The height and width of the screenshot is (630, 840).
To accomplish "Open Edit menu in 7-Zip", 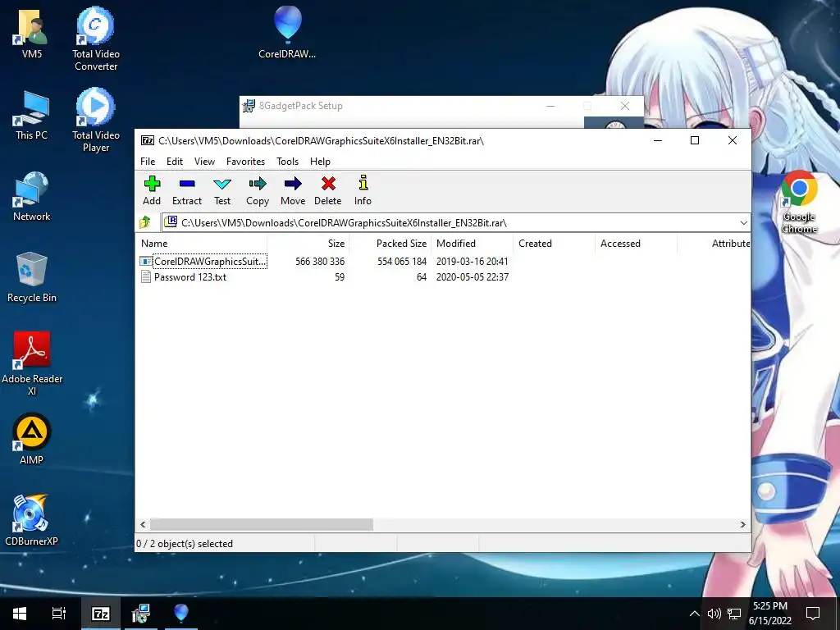I will (x=175, y=162).
